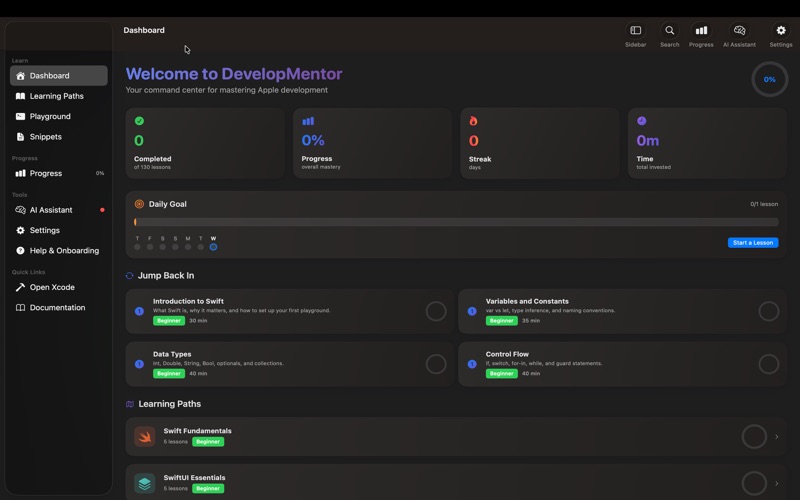
Task: Click the Snippets document icon
Action: point(20,137)
